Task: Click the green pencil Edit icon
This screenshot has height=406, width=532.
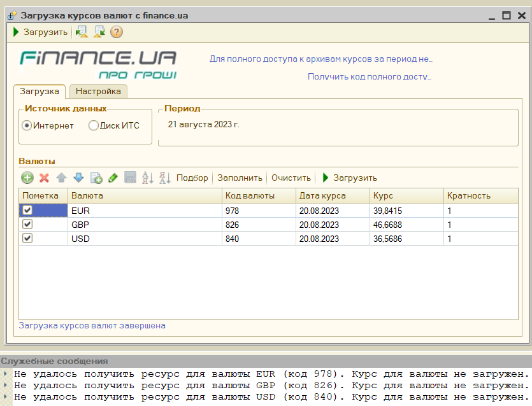Action: tap(113, 178)
